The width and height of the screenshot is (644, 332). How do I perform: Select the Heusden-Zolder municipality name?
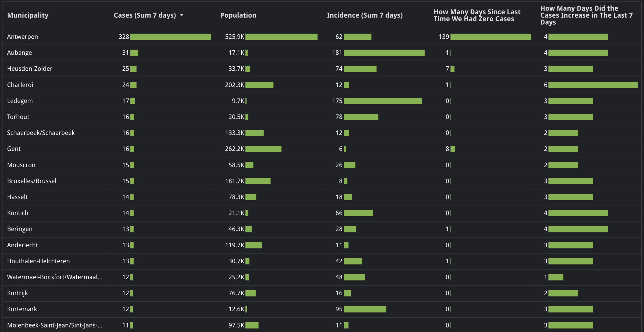click(30, 69)
